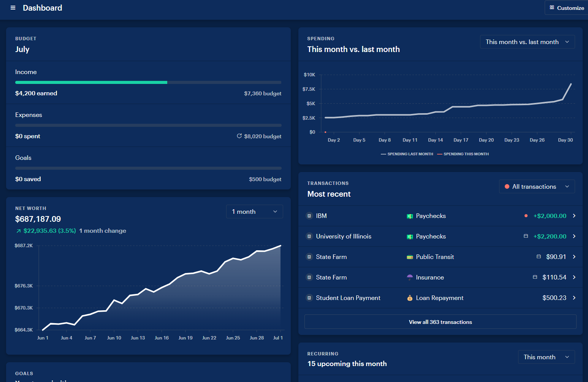Image resolution: width=588 pixels, height=382 pixels.
Task: Click merchant icon in Insurance row
Action: tap(309, 277)
